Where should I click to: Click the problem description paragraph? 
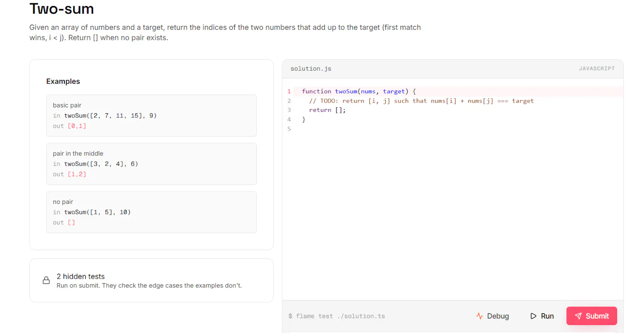click(x=225, y=33)
